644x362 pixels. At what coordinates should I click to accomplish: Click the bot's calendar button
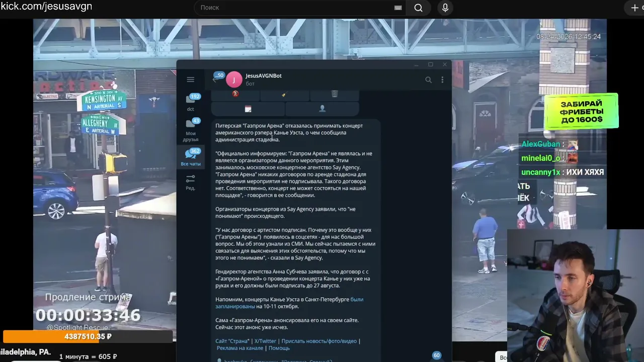[248, 109]
